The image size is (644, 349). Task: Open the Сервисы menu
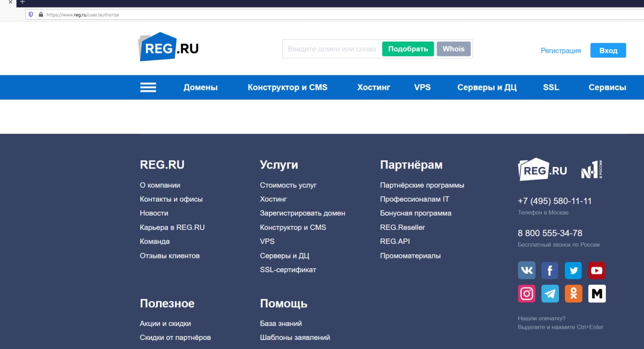click(607, 88)
